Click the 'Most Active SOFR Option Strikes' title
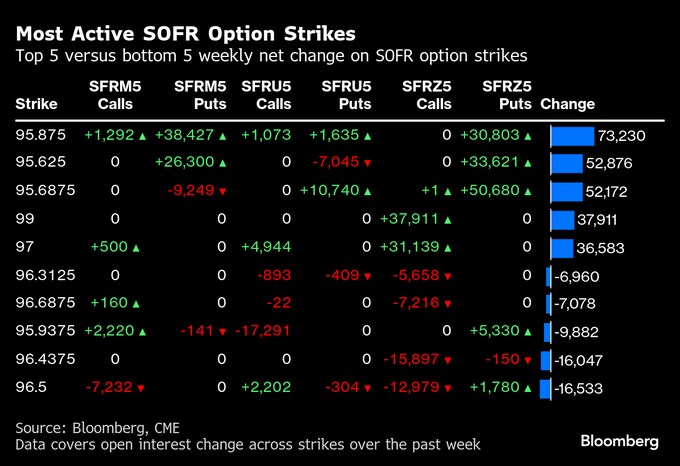The height and width of the screenshot is (466, 680). pos(185,33)
